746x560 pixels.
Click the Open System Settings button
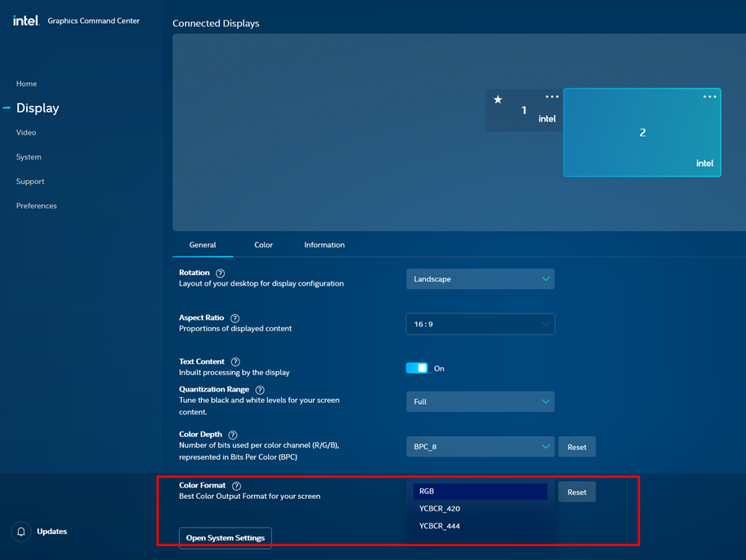[x=225, y=538]
